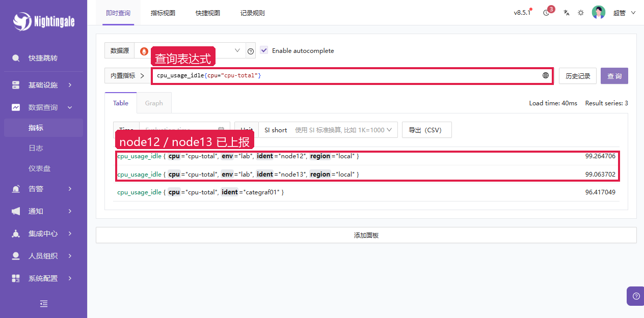The height and width of the screenshot is (318, 644).
Task: Go to 指标 submenu
Action: click(44, 128)
